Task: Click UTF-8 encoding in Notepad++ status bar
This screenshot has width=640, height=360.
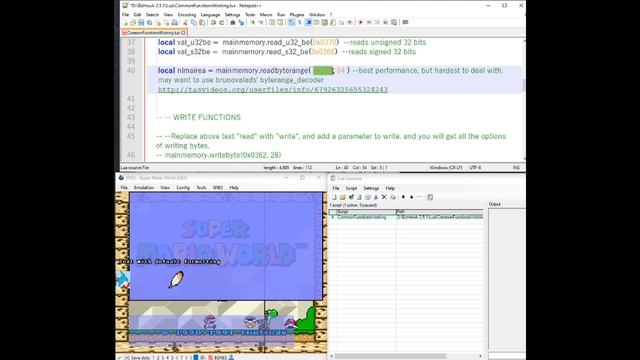Action: click(475, 167)
